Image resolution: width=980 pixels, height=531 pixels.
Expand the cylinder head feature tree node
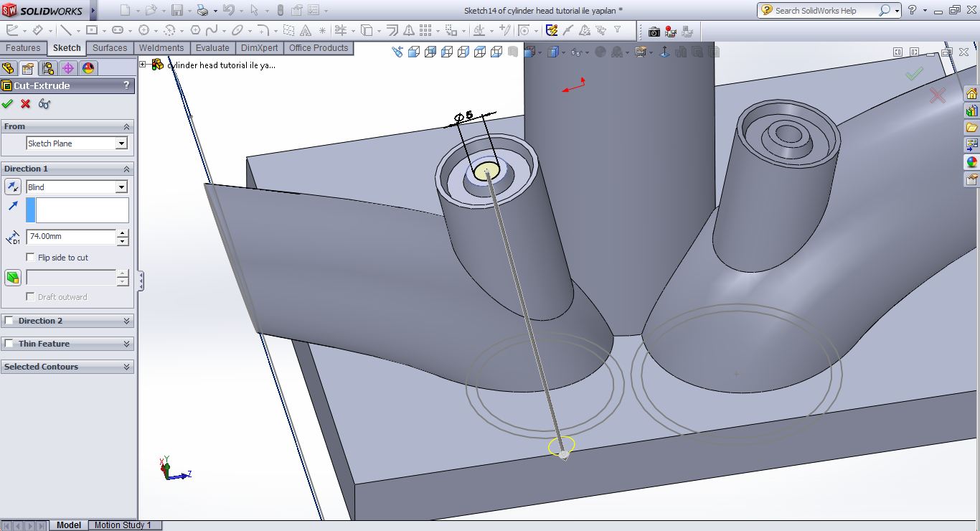(x=143, y=65)
